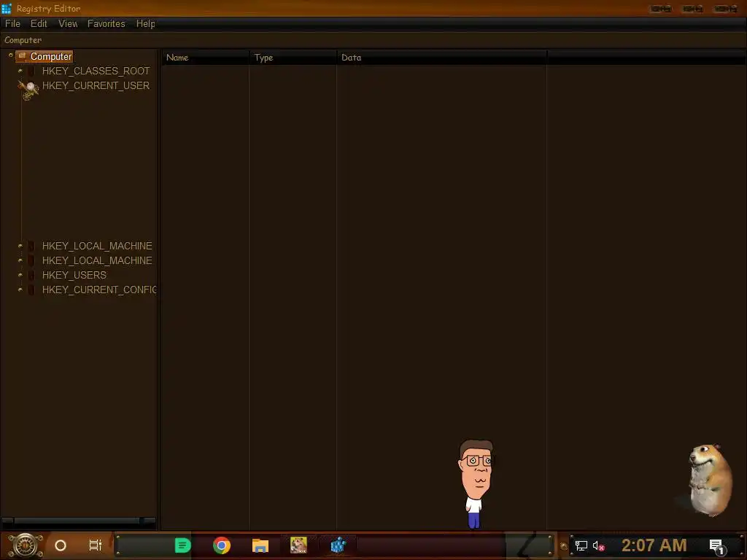
Task: Open the Help menu
Action: [145, 24]
